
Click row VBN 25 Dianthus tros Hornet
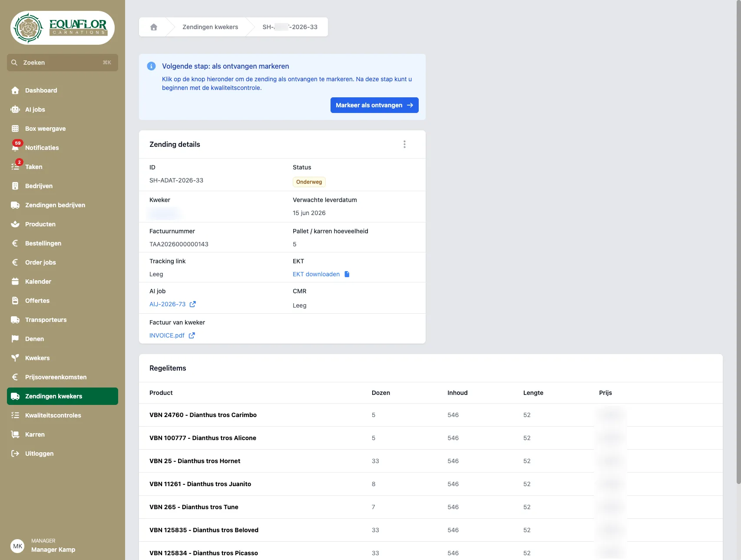click(x=431, y=461)
